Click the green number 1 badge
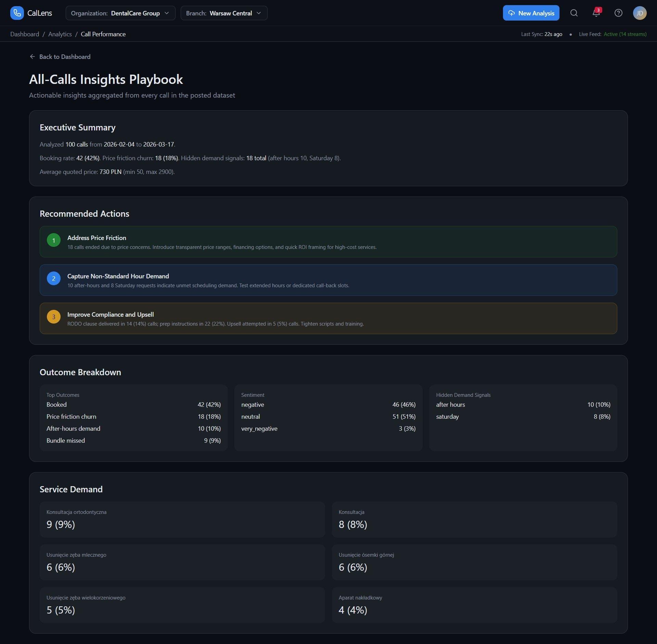Viewport: 657px width, 644px height. tap(54, 240)
